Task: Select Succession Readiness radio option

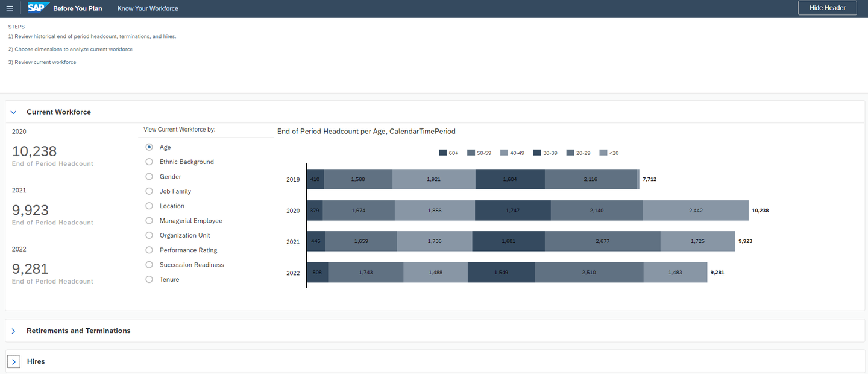Action: [149, 265]
